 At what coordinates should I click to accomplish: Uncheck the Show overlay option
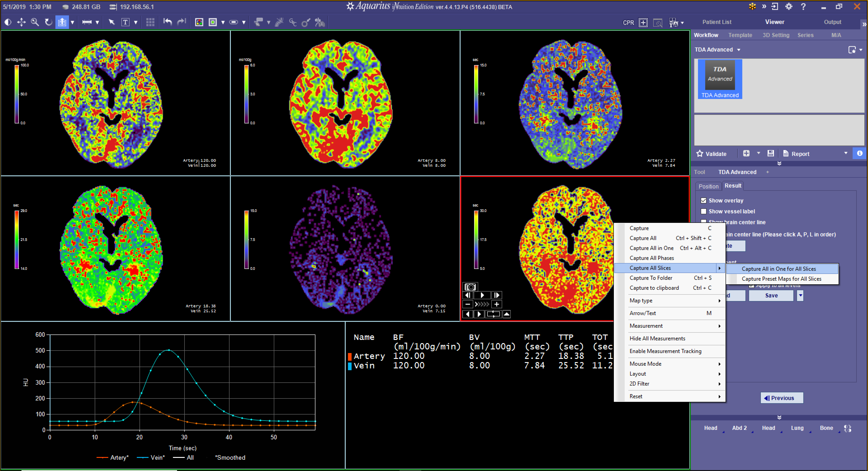[x=704, y=200]
